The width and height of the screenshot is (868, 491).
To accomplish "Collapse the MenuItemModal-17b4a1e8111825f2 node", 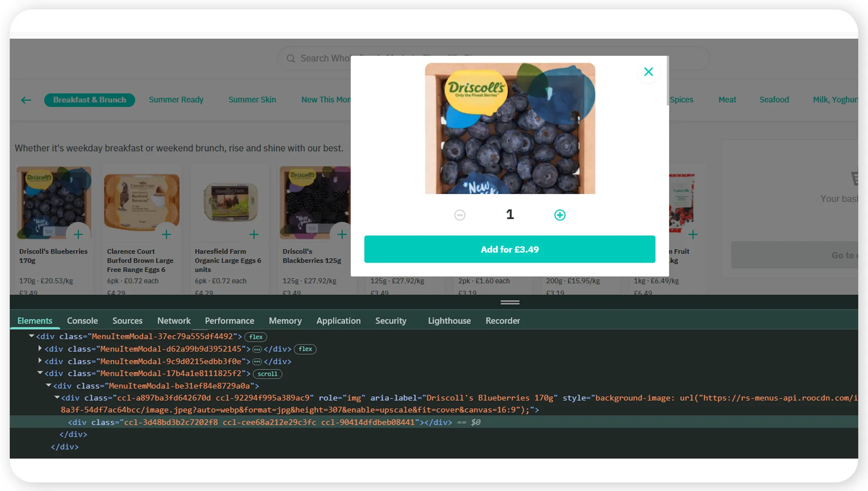I will pyautogui.click(x=40, y=373).
